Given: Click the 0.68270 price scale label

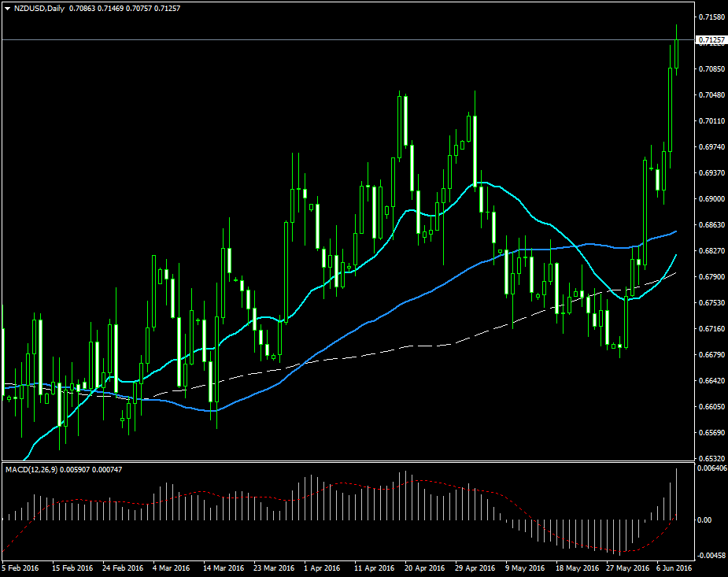Looking at the screenshot, I should coord(711,250).
